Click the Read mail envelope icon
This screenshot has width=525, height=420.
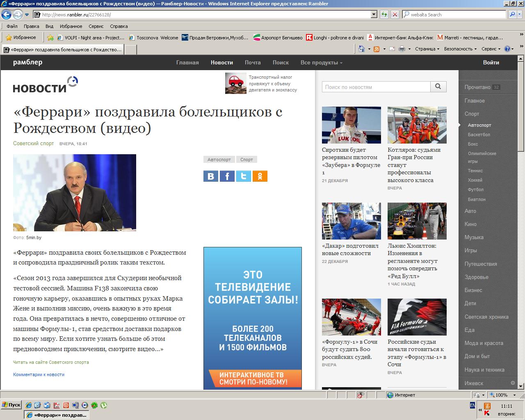[392, 49]
